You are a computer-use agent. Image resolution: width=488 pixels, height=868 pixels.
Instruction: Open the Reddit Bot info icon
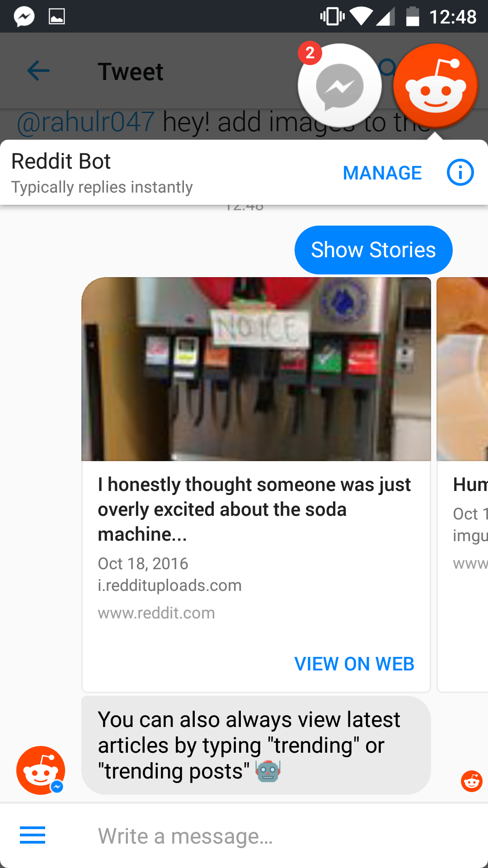(x=460, y=173)
